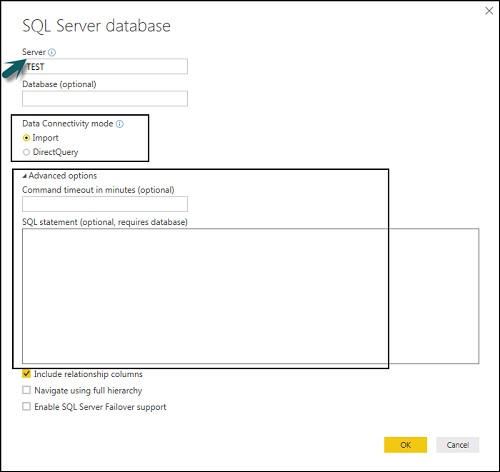Click the 'Command timeout in minutes (optional)' label

point(98,190)
